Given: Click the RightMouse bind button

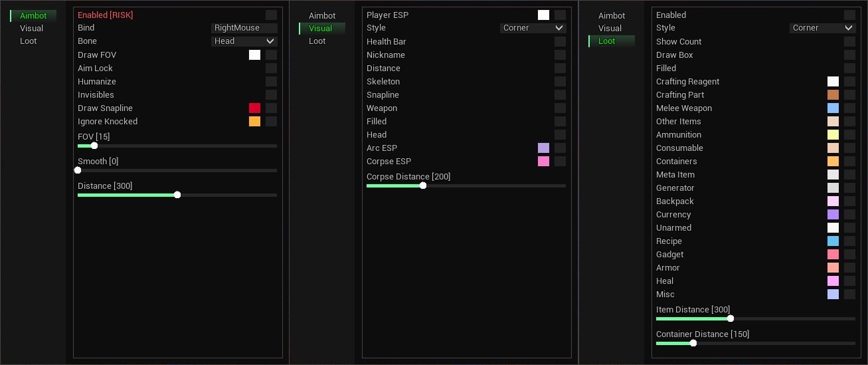Looking at the screenshot, I should click(x=244, y=28).
